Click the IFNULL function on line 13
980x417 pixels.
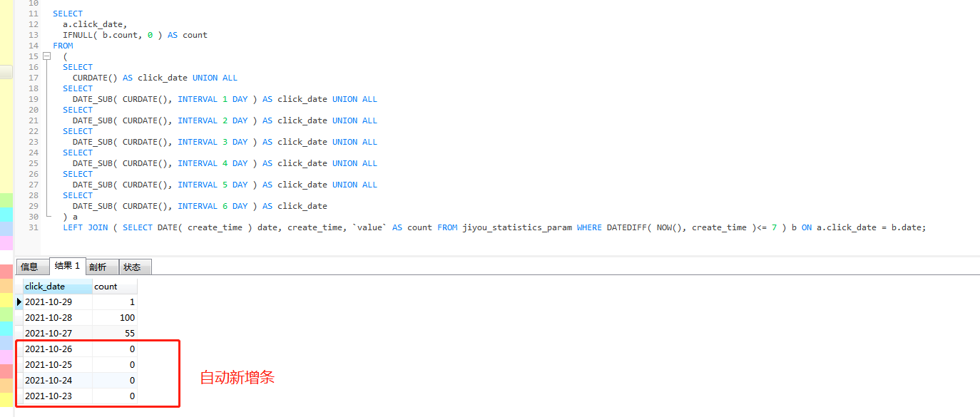click(78, 35)
